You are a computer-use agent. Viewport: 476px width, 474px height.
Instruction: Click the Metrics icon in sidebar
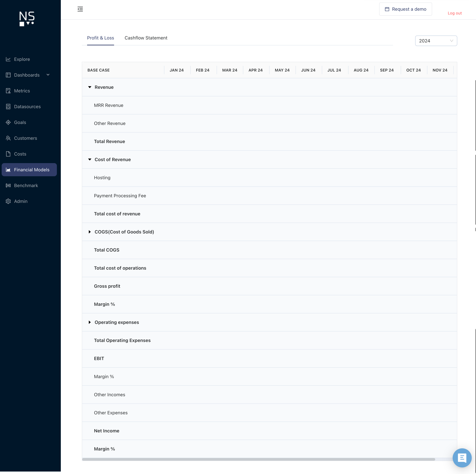(x=8, y=91)
